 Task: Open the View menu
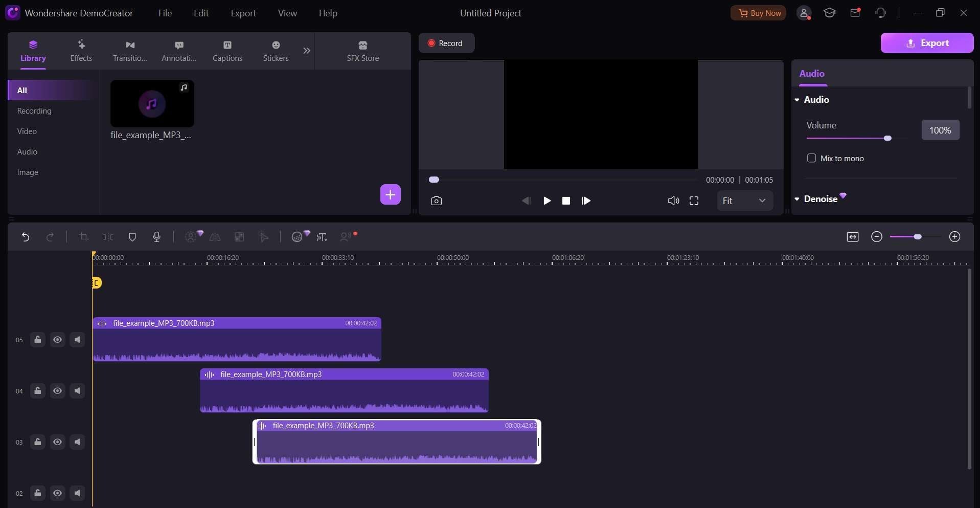coord(287,13)
